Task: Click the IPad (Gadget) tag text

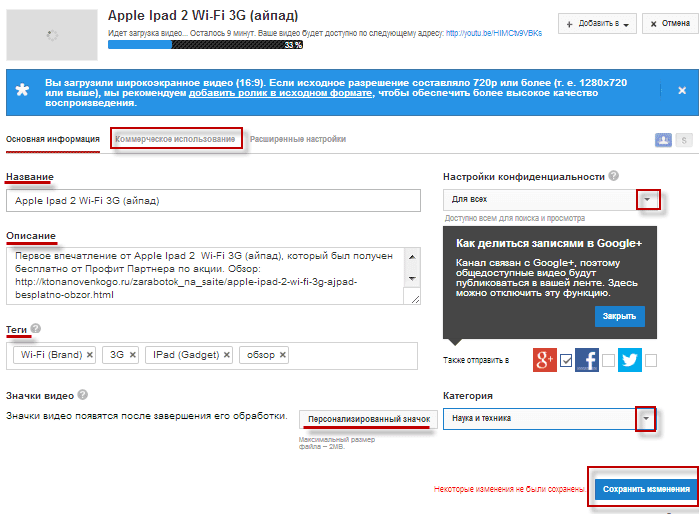Action: pyautogui.click(x=186, y=355)
